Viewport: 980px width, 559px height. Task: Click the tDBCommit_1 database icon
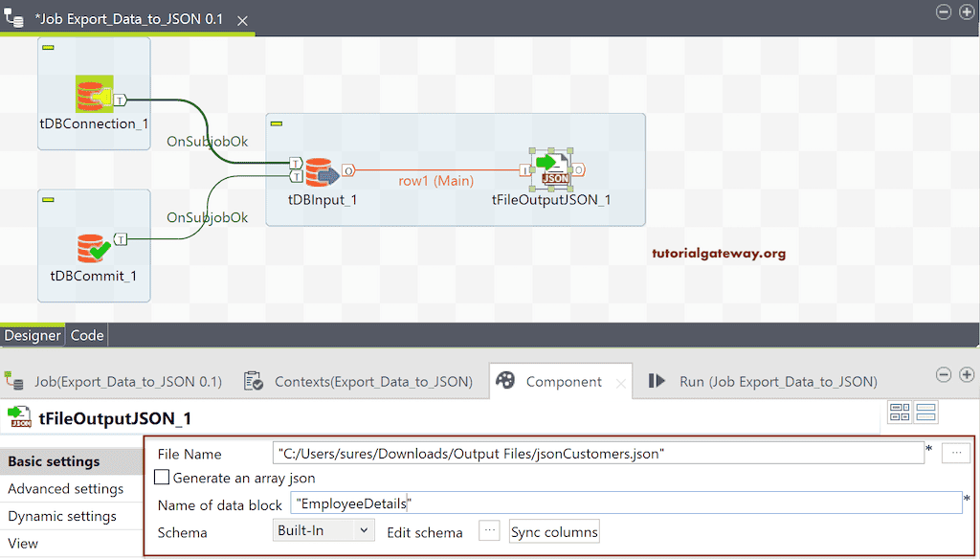93,249
